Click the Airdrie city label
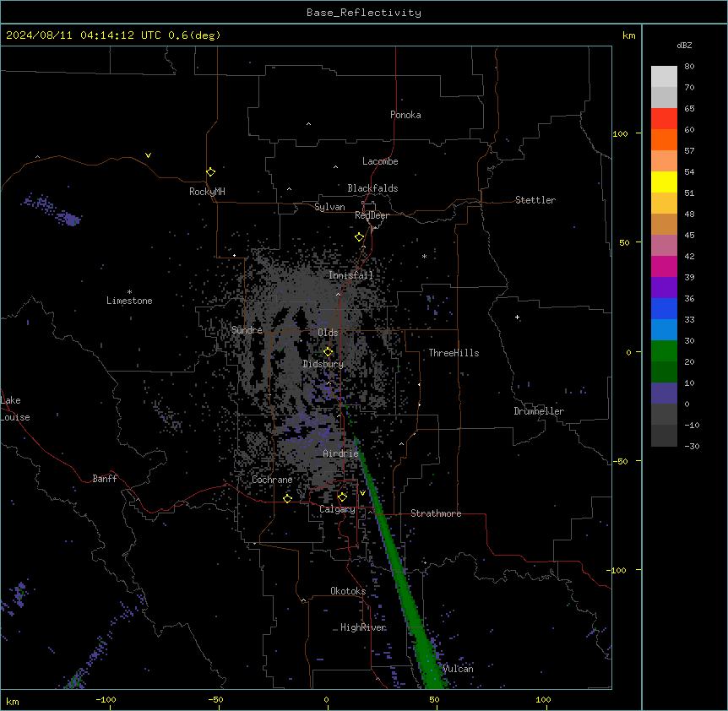This screenshot has height=711, width=728. 341,453
